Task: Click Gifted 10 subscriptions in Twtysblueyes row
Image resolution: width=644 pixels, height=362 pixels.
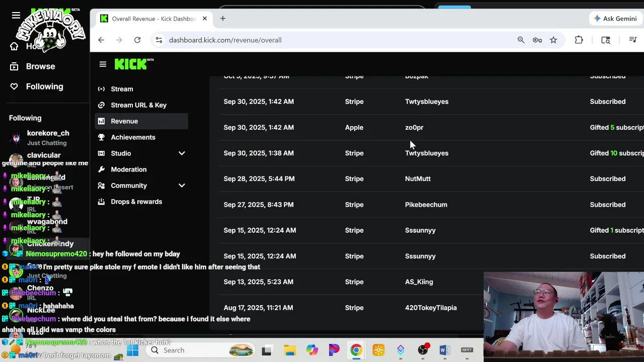Action: 617,153
